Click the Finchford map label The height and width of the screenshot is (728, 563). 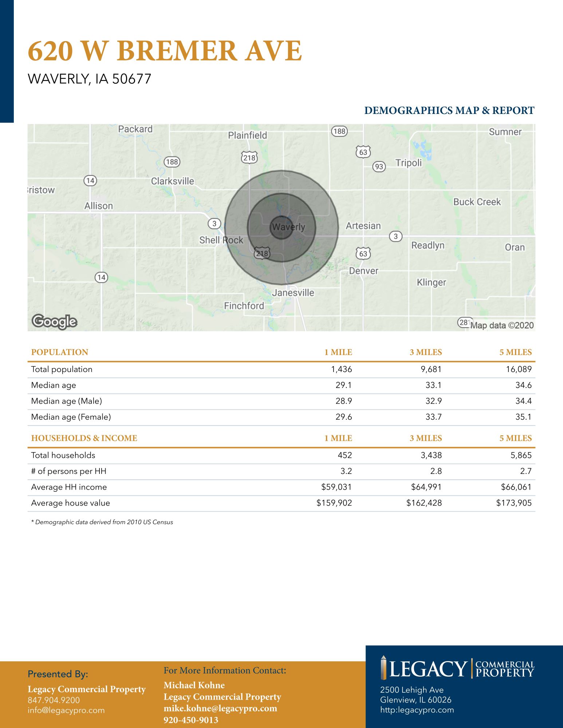[244, 306]
